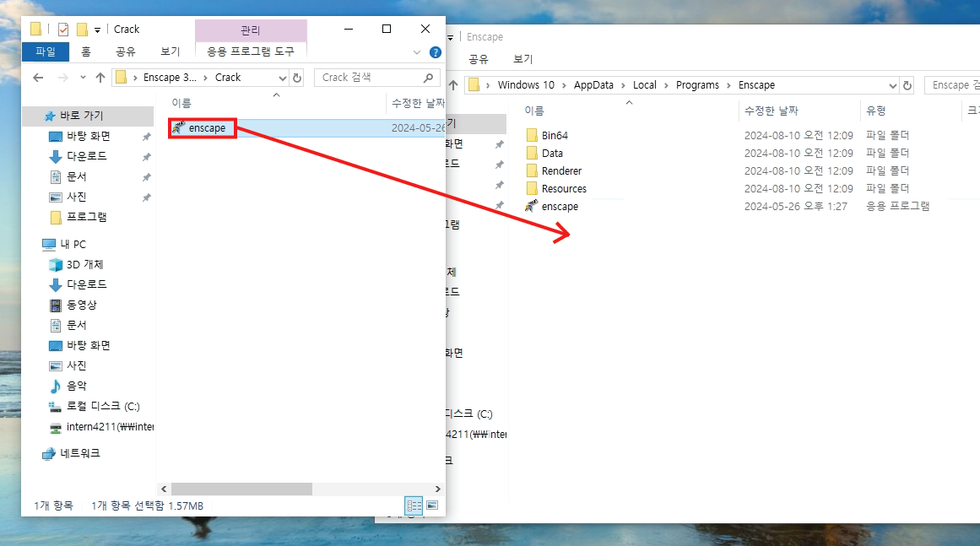Open the 공유 ribbon tab in Crack window
The image size is (980, 546).
pyautogui.click(x=126, y=51)
